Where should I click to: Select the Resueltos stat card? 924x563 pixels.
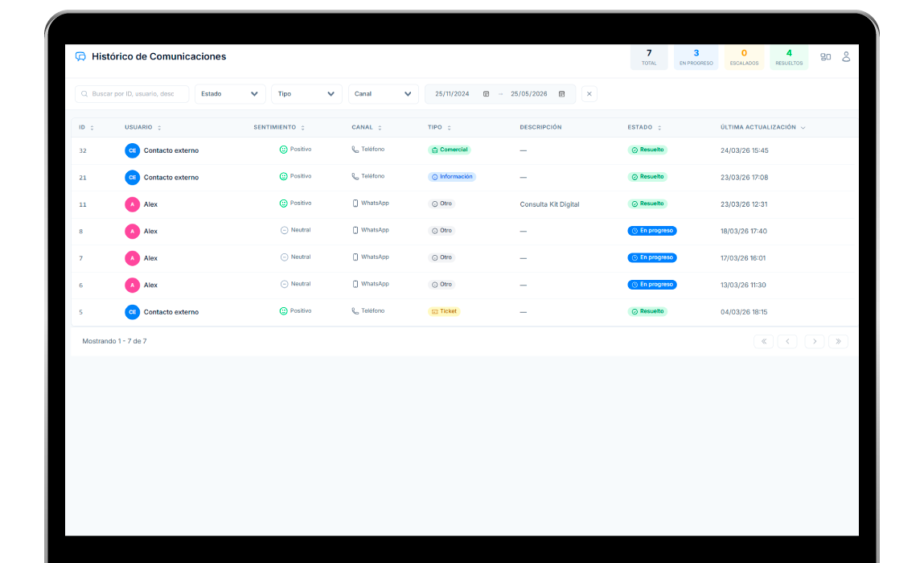[789, 57]
